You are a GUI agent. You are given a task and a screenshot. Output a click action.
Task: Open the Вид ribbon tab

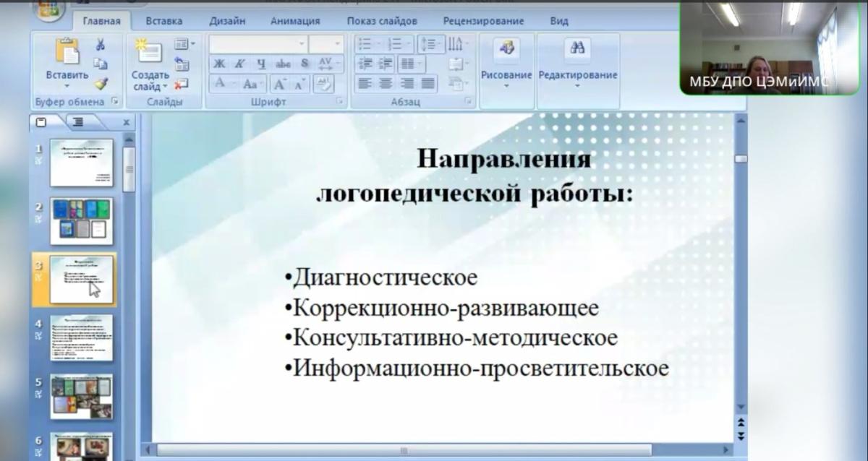point(558,21)
